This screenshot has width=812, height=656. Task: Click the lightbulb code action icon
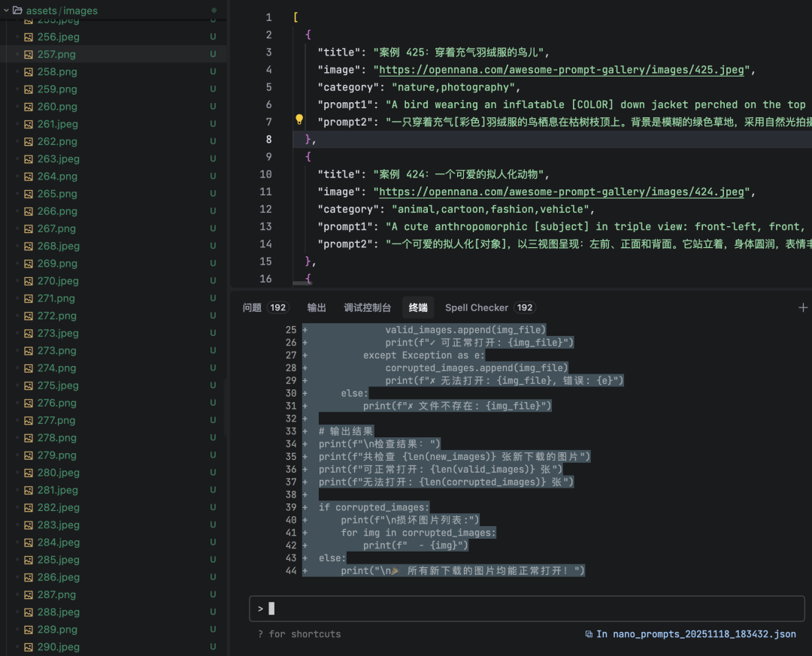coord(299,120)
